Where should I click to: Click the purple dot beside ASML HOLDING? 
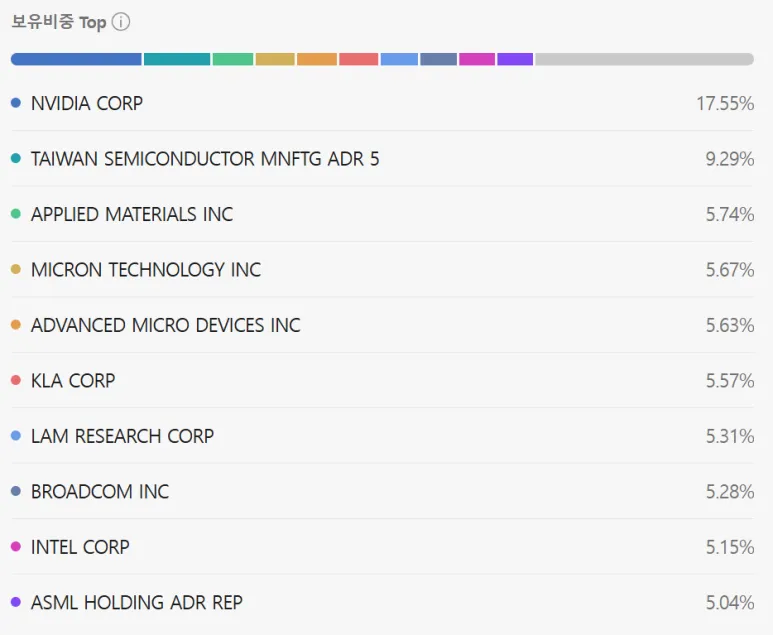(x=16, y=602)
